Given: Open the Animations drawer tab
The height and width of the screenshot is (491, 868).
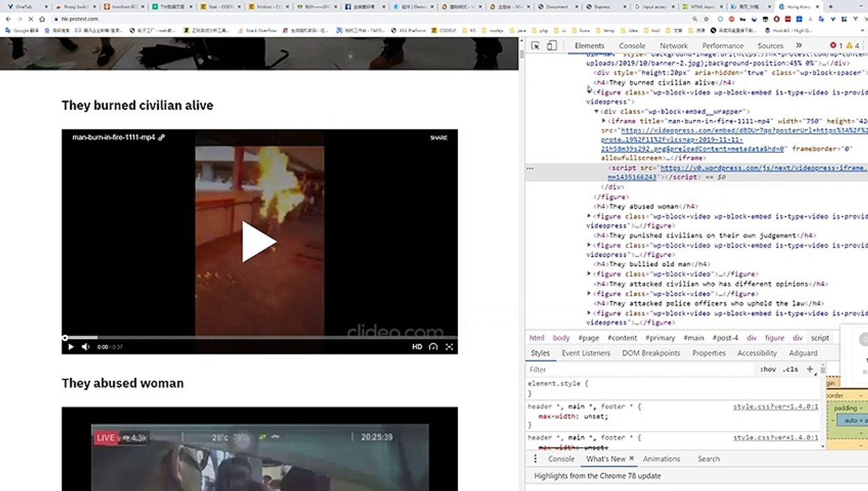Looking at the screenshot, I should [x=661, y=459].
